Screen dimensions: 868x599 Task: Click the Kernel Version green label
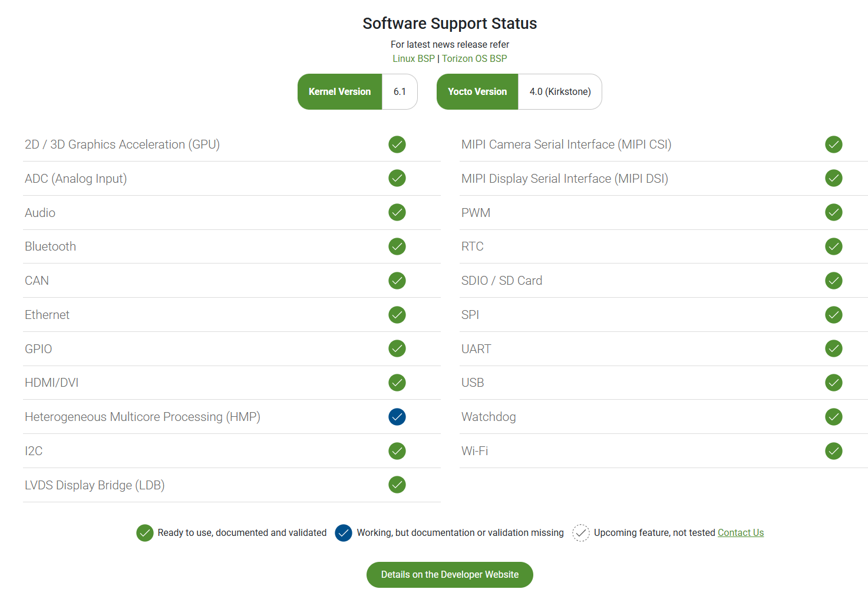(x=340, y=91)
